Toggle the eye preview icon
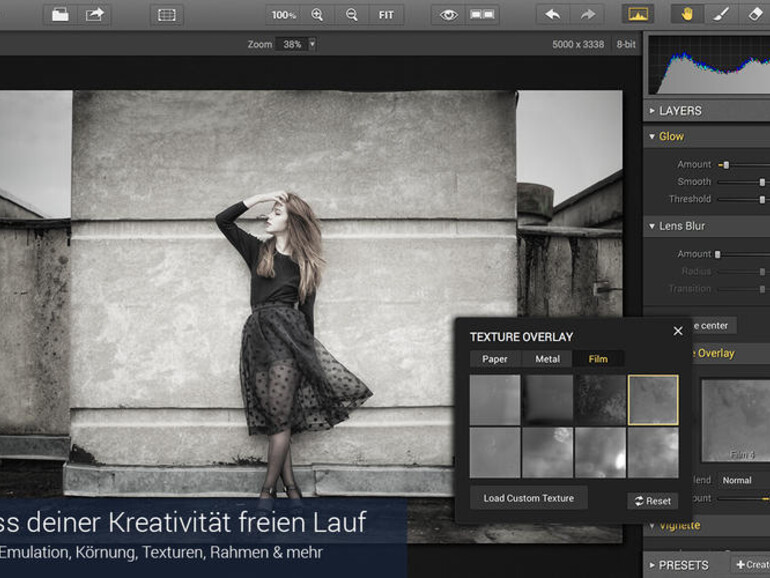The image size is (770, 578). tap(449, 14)
